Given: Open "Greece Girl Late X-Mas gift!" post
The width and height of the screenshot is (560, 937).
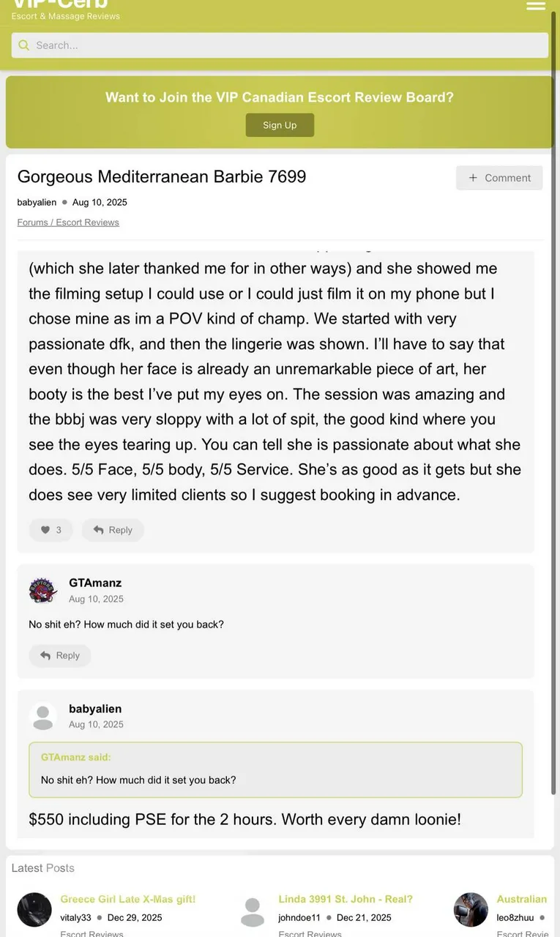Looking at the screenshot, I should pos(128,899).
